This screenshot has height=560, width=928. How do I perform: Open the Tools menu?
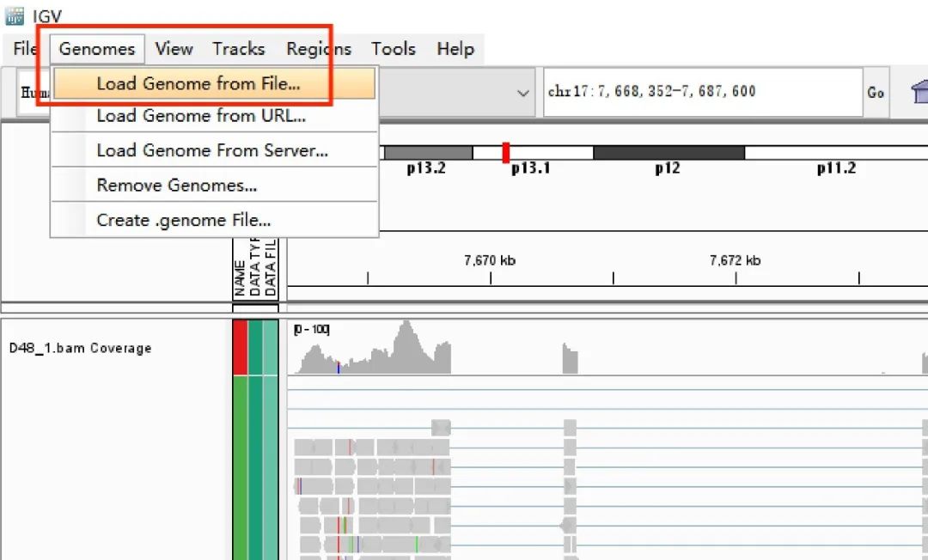[x=394, y=48]
